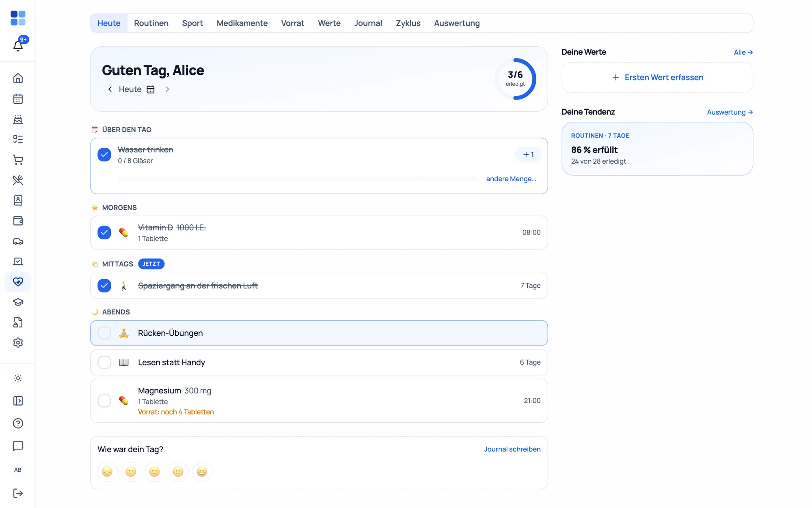Open the Zyklus tab
Screen dimensions: 812x508
click(x=408, y=23)
